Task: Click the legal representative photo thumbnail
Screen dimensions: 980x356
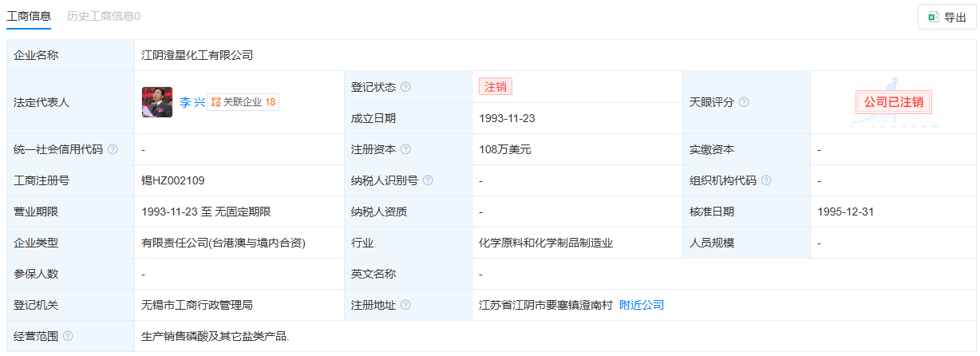Action: tap(157, 102)
